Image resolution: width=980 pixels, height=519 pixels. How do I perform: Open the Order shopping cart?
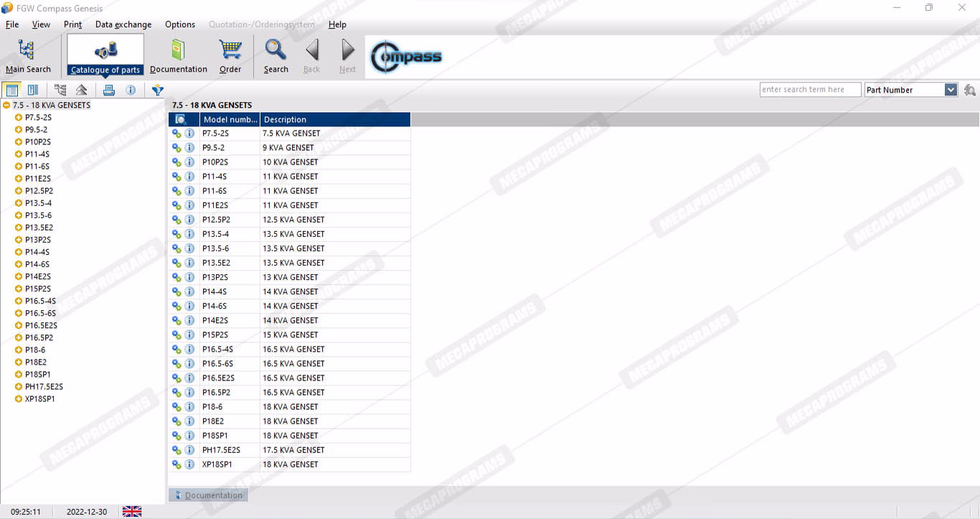(230, 56)
